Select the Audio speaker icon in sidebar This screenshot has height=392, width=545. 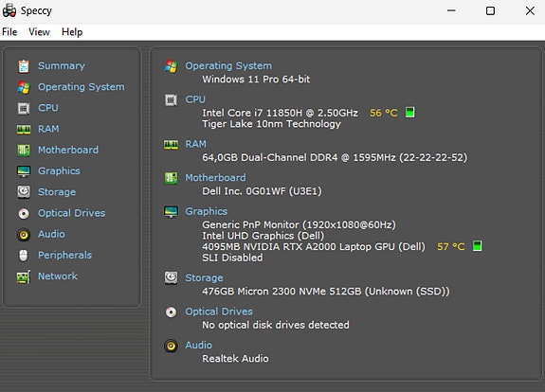[x=24, y=235]
